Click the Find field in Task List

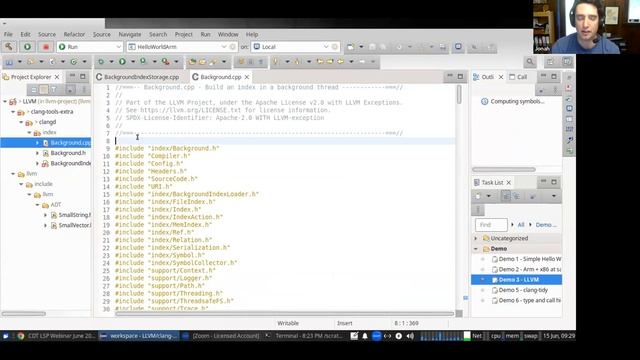click(x=491, y=225)
